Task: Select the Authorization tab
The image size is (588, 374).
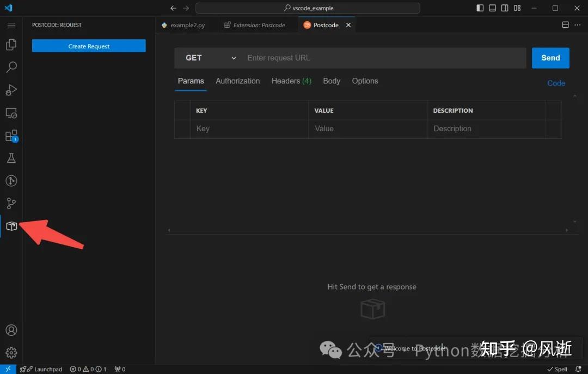Action: [238, 81]
